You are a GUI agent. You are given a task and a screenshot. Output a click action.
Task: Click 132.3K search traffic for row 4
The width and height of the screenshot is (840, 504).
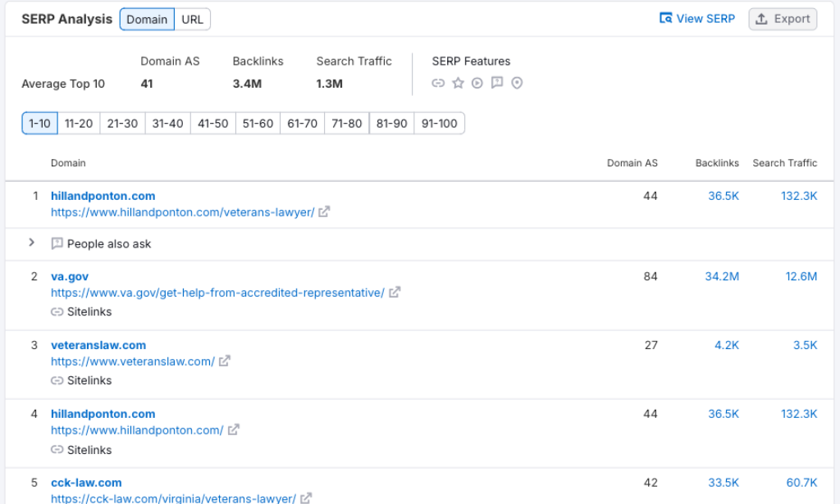[x=799, y=414]
